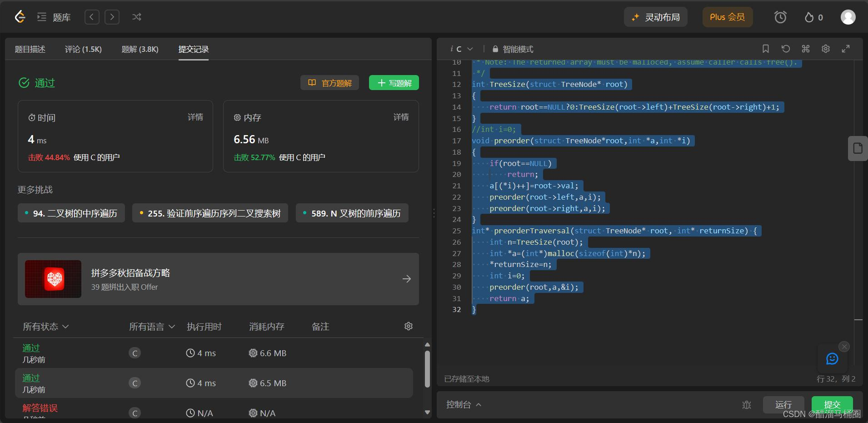
Task: Click the LeetCode logo icon
Action: click(20, 17)
